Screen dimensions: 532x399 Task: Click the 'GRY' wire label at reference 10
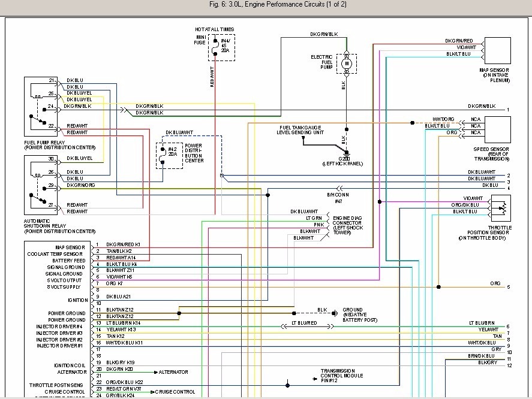click(x=497, y=349)
